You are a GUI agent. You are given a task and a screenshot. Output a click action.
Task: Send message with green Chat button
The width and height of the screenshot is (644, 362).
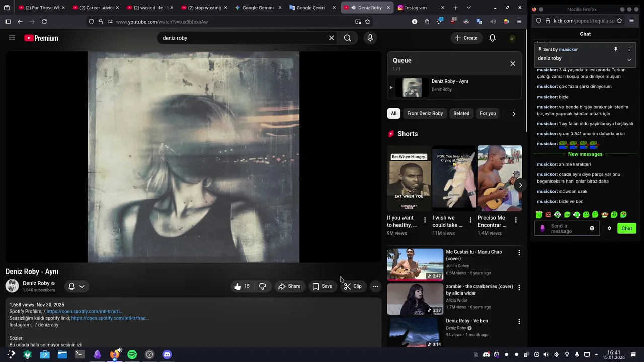click(x=627, y=228)
